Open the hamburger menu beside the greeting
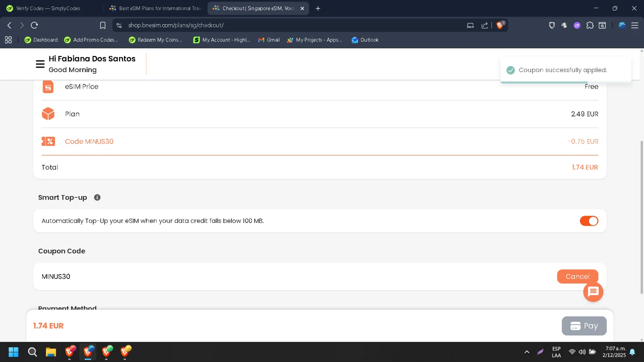 coord(40,64)
